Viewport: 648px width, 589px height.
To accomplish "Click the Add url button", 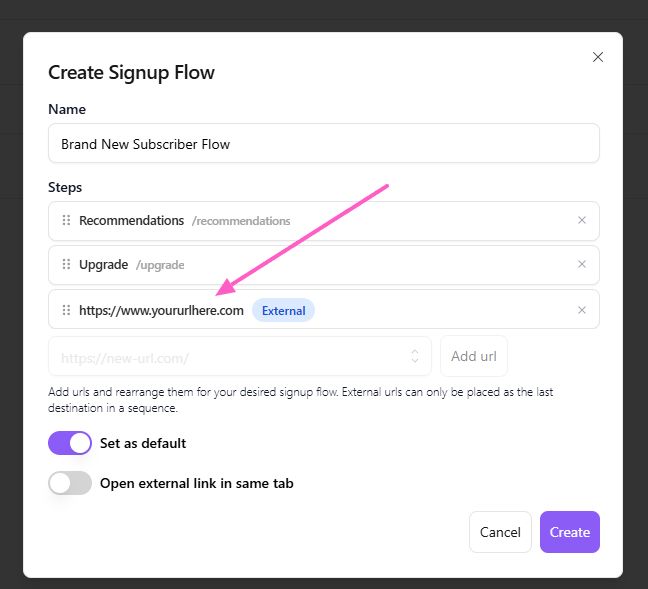I will [474, 356].
